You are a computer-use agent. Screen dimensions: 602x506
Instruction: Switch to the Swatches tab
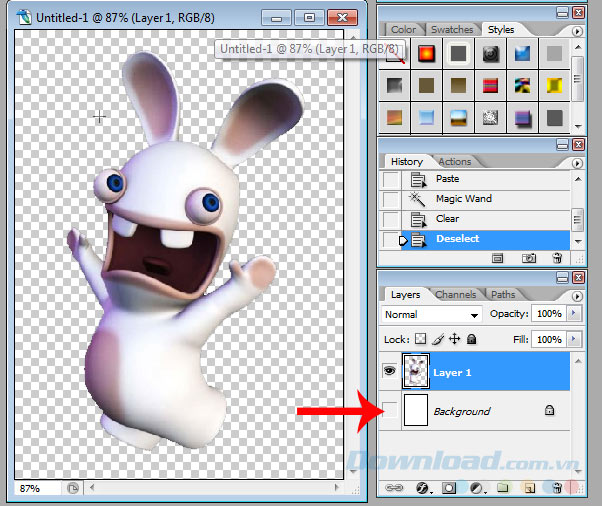pos(452,30)
